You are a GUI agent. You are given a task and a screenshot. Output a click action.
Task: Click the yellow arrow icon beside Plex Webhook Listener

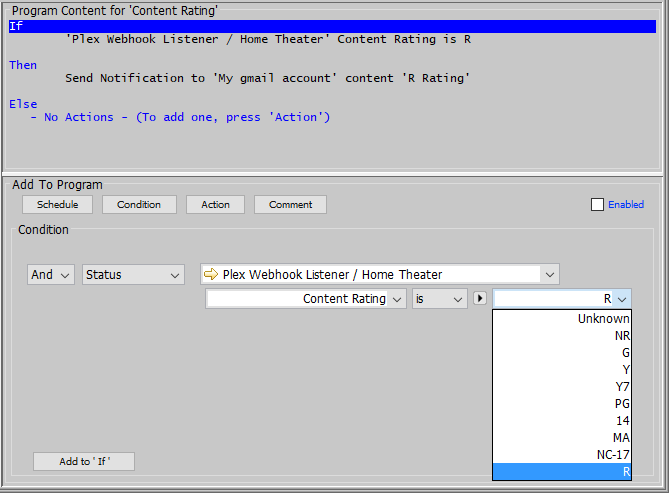pos(211,274)
